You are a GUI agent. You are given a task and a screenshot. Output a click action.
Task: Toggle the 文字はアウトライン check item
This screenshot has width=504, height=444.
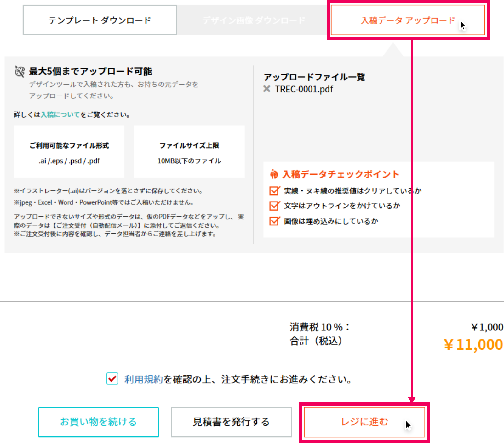point(275,206)
